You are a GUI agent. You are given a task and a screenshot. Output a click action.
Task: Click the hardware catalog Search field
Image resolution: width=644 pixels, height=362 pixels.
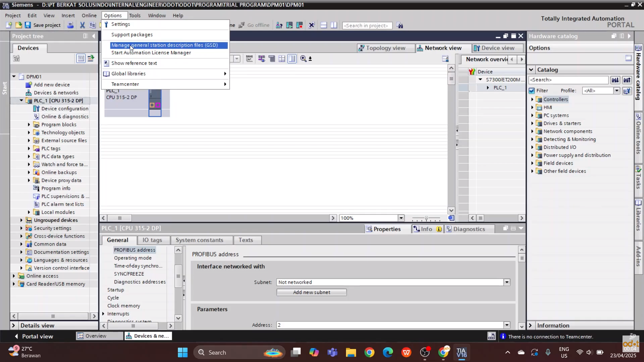(x=568, y=80)
